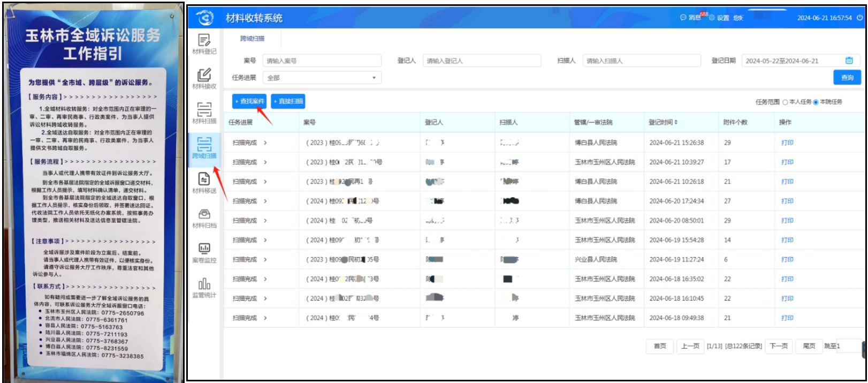
Task: Go to next page with 下一页
Action: 779,346
